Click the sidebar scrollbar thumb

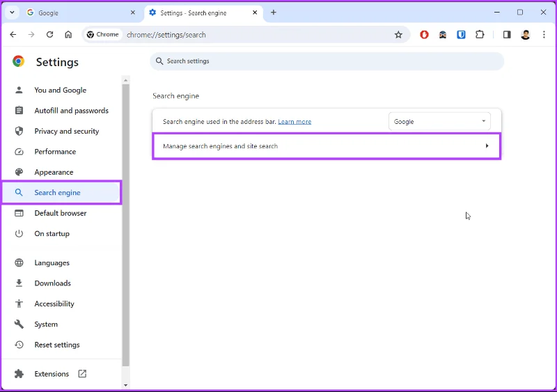coord(126,226)
